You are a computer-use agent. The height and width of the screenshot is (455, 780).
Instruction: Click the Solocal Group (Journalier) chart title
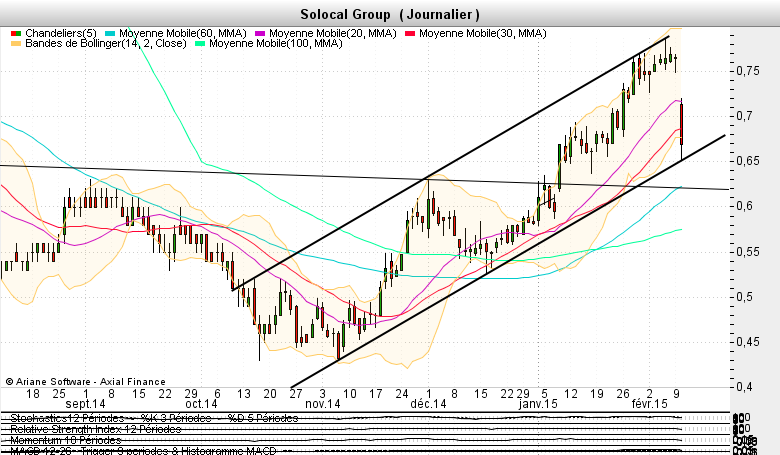pyautogui.click(x=389, y=14)
